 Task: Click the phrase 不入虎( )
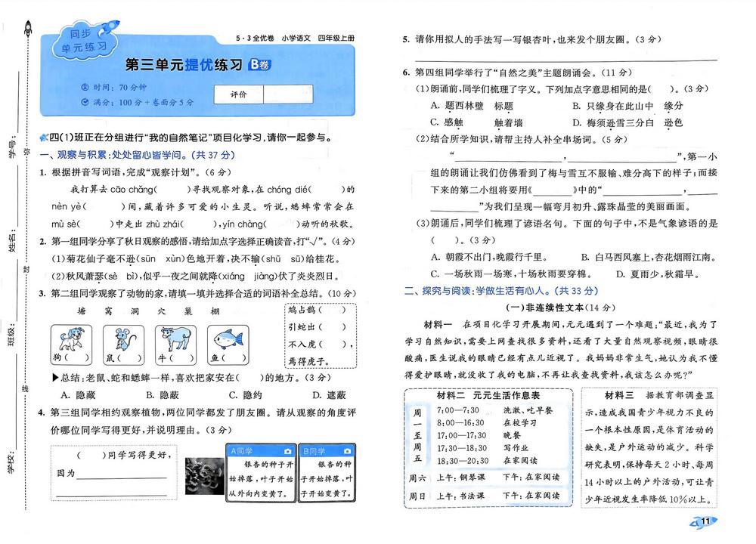point(317,344)
